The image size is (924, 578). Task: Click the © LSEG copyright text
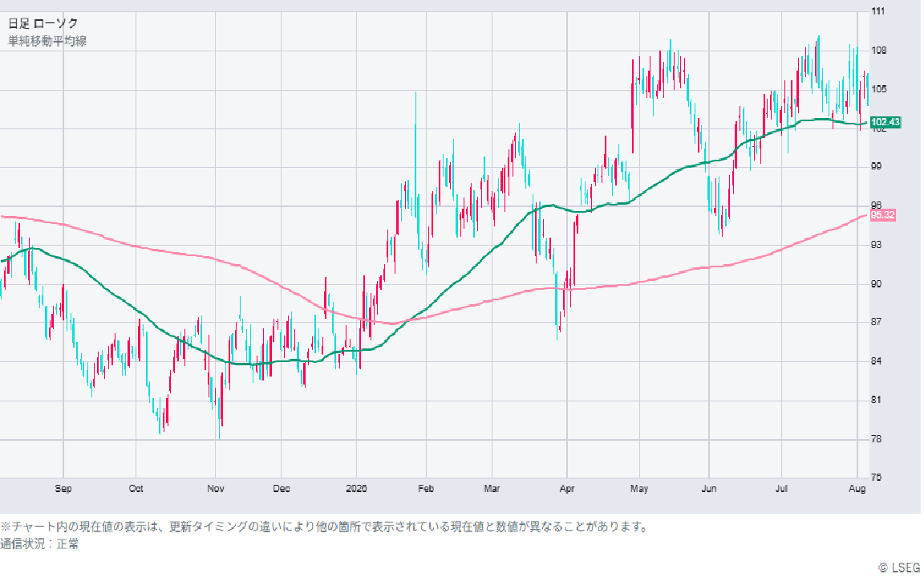(899, 568)
